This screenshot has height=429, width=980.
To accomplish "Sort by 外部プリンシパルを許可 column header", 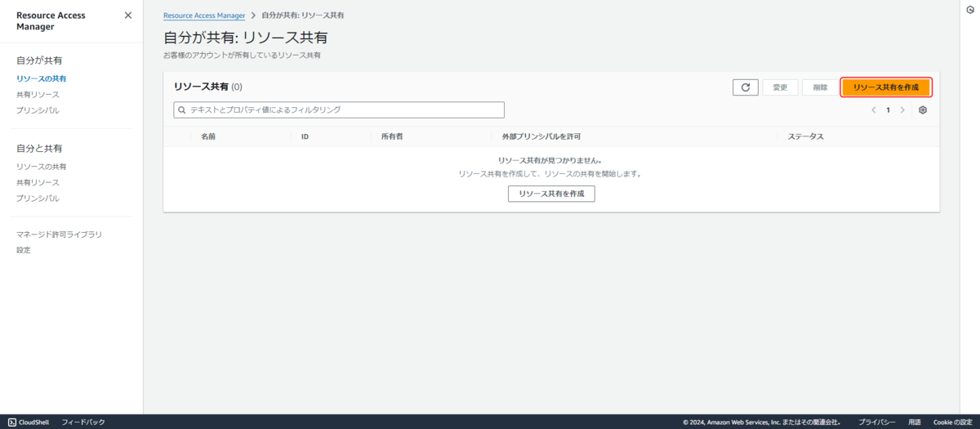I will pos(541,136).
